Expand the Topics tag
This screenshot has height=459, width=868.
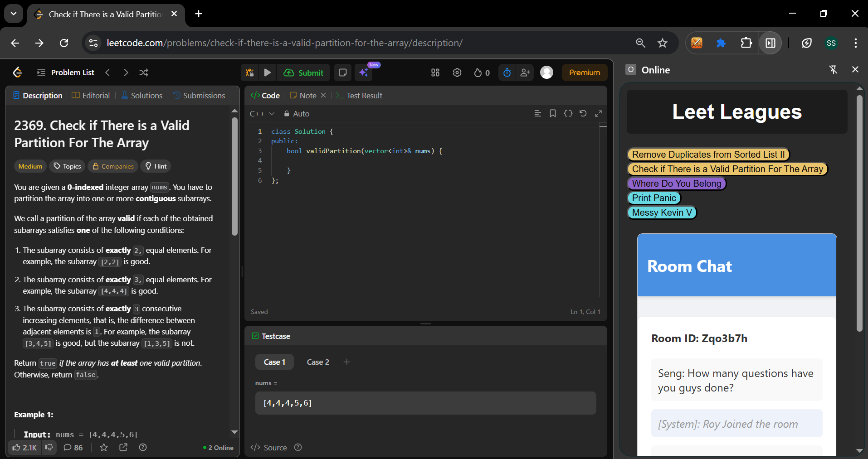click(67, 166)
